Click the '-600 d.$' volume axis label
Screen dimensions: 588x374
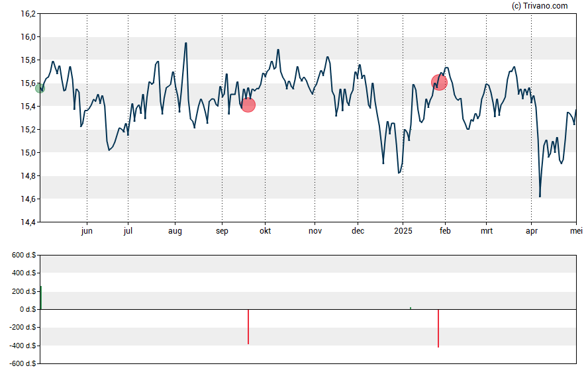(x=23, y=363)
